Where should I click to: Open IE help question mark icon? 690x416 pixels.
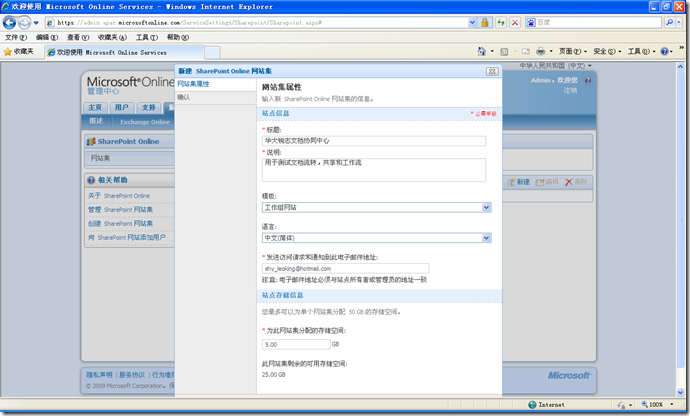(x=664, y=52)
